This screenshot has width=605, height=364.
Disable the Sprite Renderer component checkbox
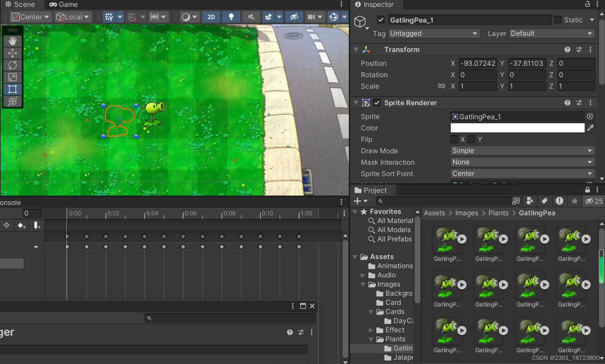[377, 103]
